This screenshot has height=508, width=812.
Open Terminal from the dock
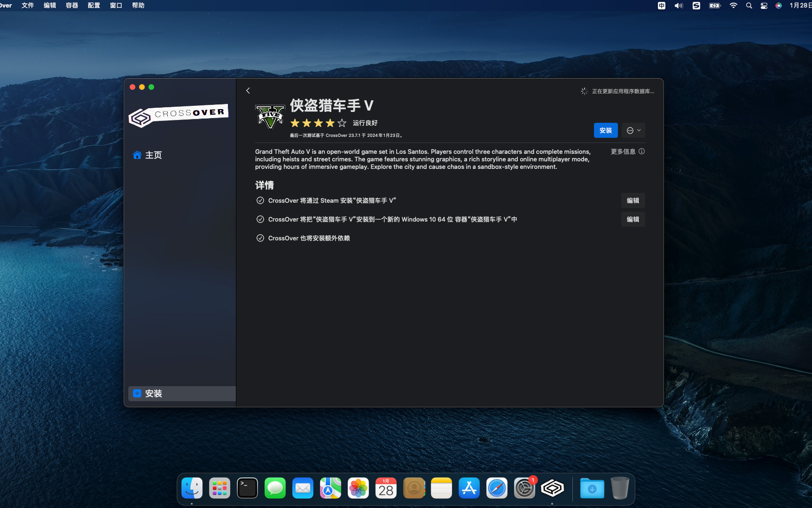[x=247, y=488]
